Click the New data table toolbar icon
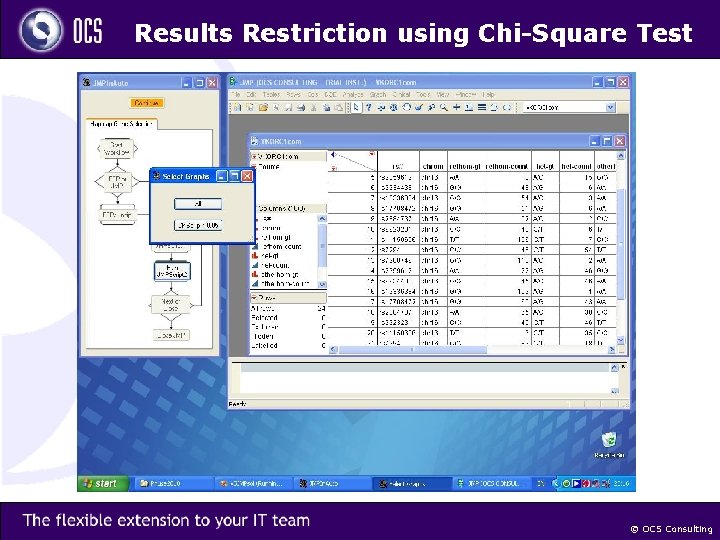Image resolution: width=720 pixels, height=540 pixels. (x=237, y=107)
